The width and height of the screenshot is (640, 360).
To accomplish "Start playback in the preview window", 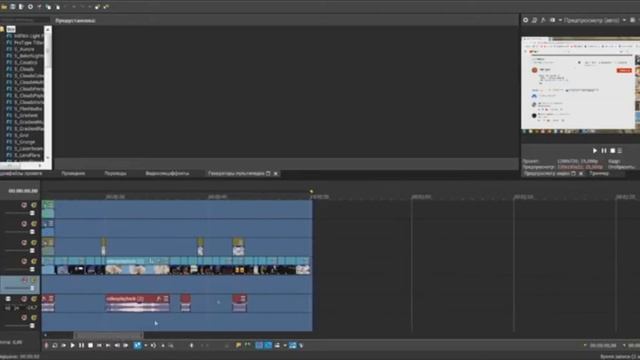I will pos(595,151).
